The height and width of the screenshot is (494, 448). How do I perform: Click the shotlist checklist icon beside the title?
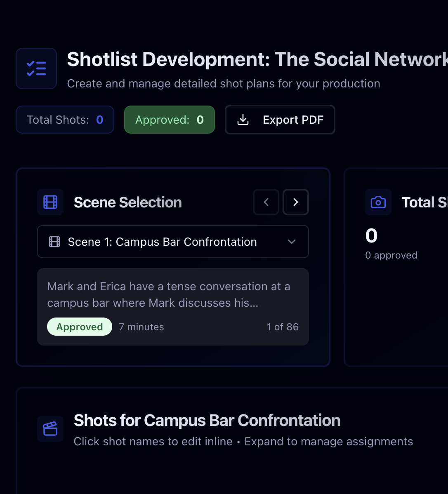coord(36,68)
